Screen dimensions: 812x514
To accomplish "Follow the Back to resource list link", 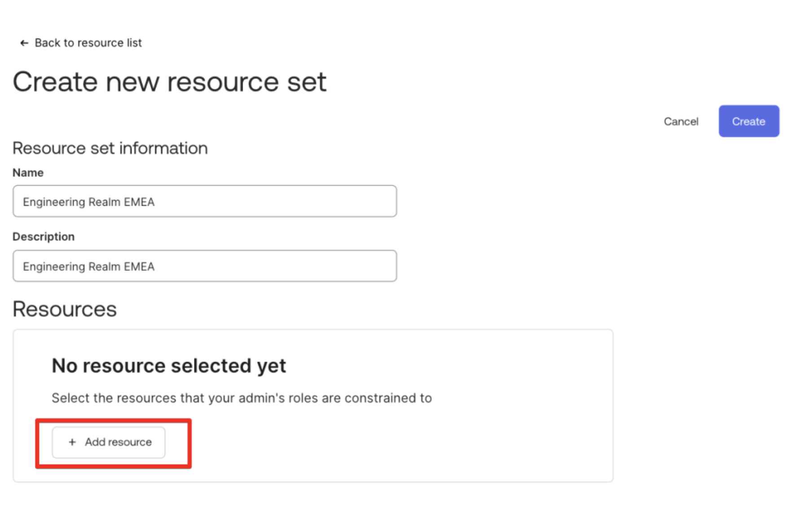I will click(88, 43).
